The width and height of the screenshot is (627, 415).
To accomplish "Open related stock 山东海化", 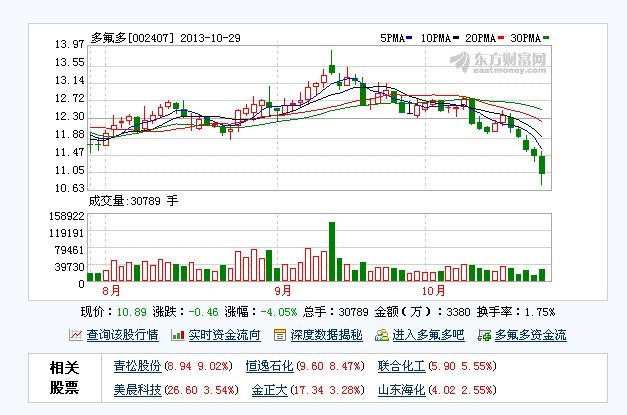I will (x=401, y=389).
